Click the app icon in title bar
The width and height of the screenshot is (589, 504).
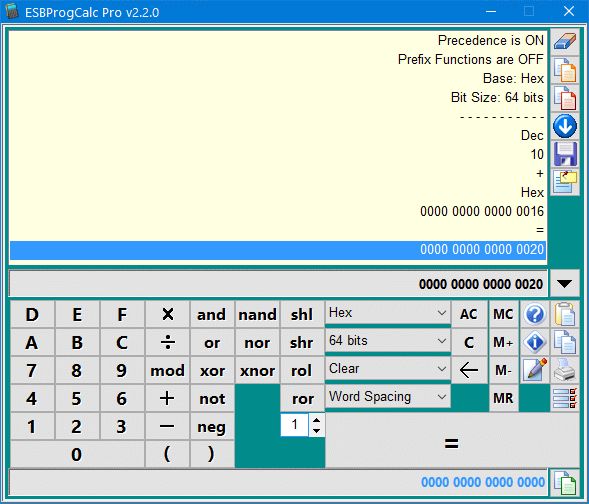pyautogui.click(x=12, y=12)
